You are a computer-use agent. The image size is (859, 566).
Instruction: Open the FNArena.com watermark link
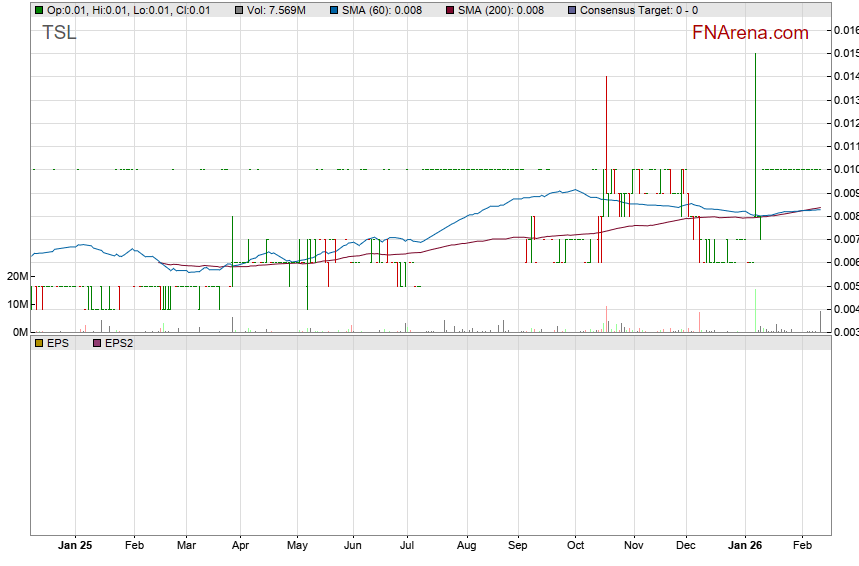pos(750,33)
